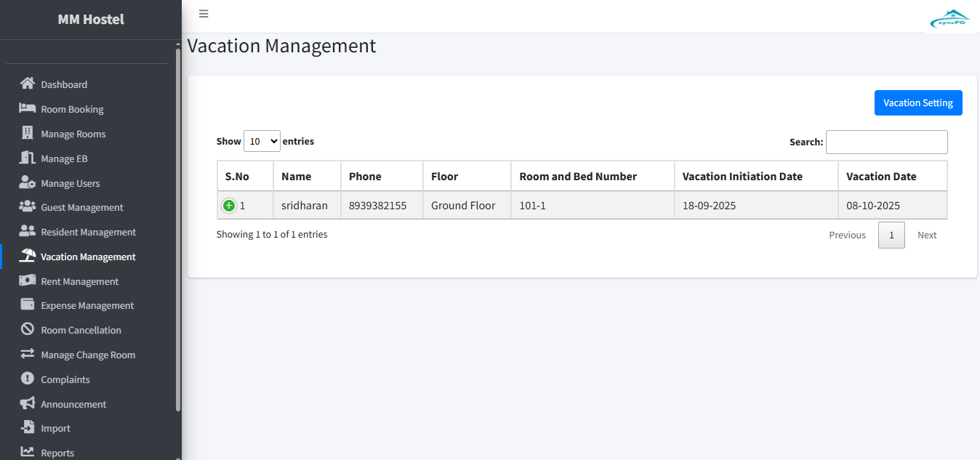Click the syncPG logo
The height and width of the screenshot is (460, 980).
tap(949, 20)
